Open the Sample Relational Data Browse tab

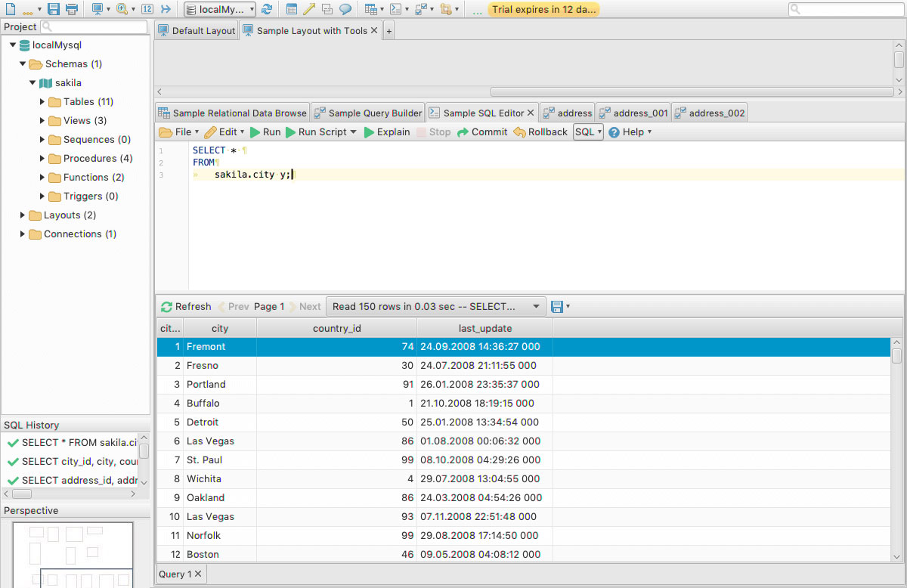232,113
